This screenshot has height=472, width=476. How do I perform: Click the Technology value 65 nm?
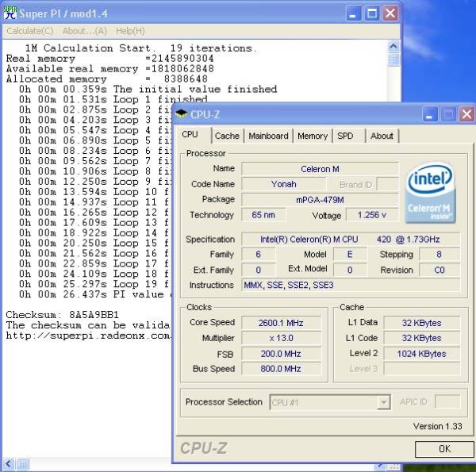point(263,215)
